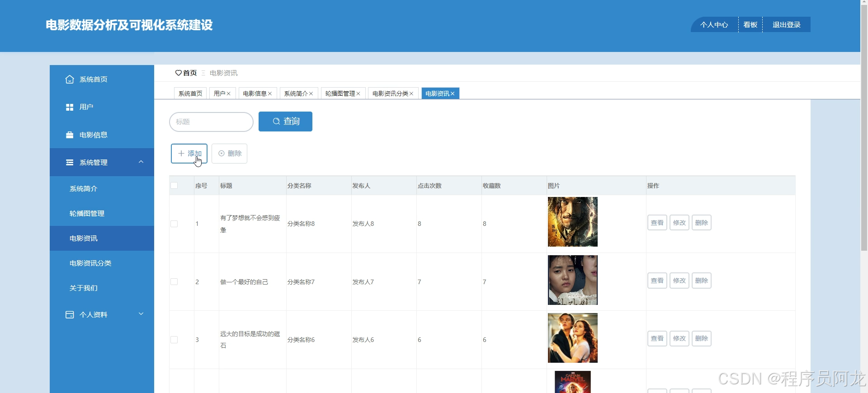The height and width of the screenshot is (393, 868).
Task: Click the briefcase icon beside 电影信息
Action: tap(70, 135)
